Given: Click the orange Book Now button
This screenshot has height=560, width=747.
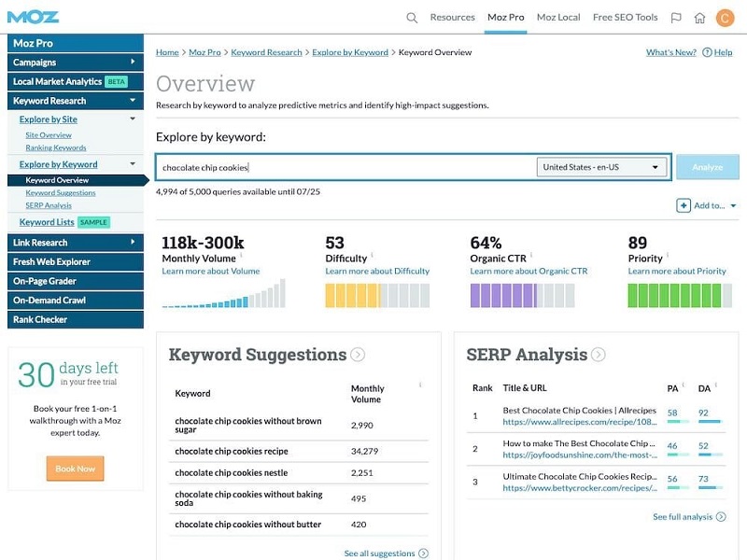Looking at the screenshot, I should (x=76, y=469).
